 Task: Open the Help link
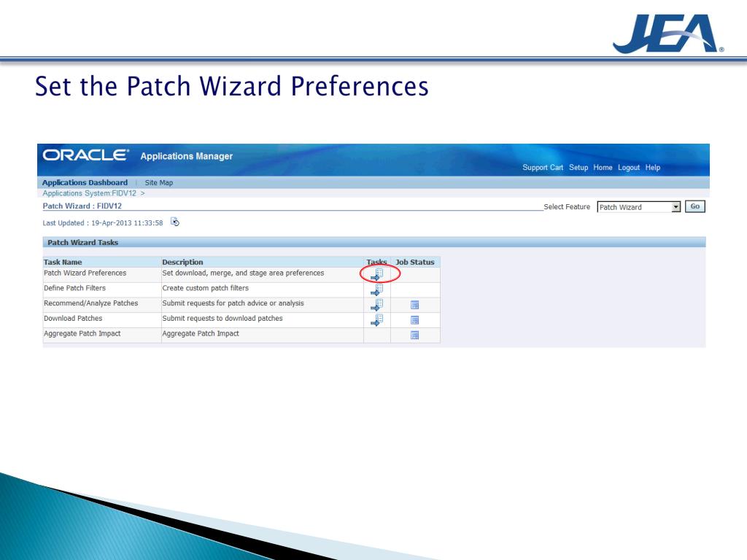coord(653,168)
